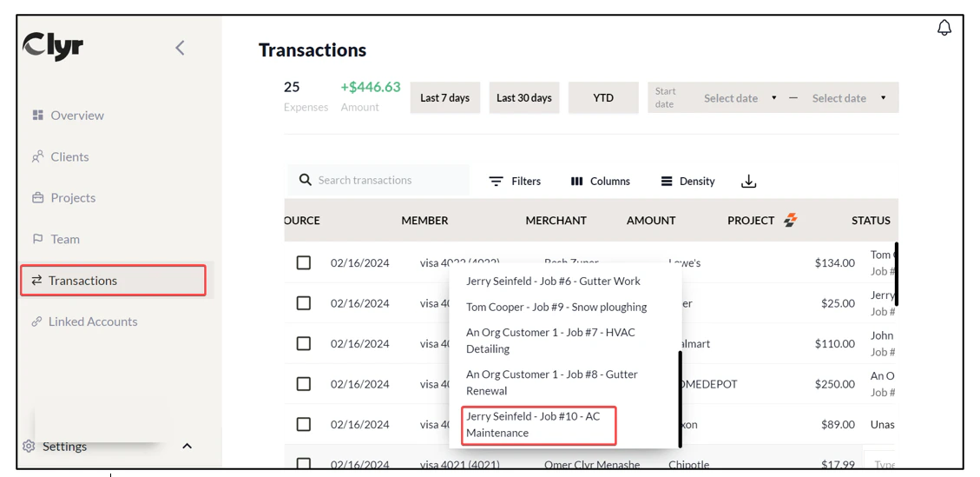Open the end Select date dropdown
This screenshot has width=980, height=477.
click(x=849, y=97)
